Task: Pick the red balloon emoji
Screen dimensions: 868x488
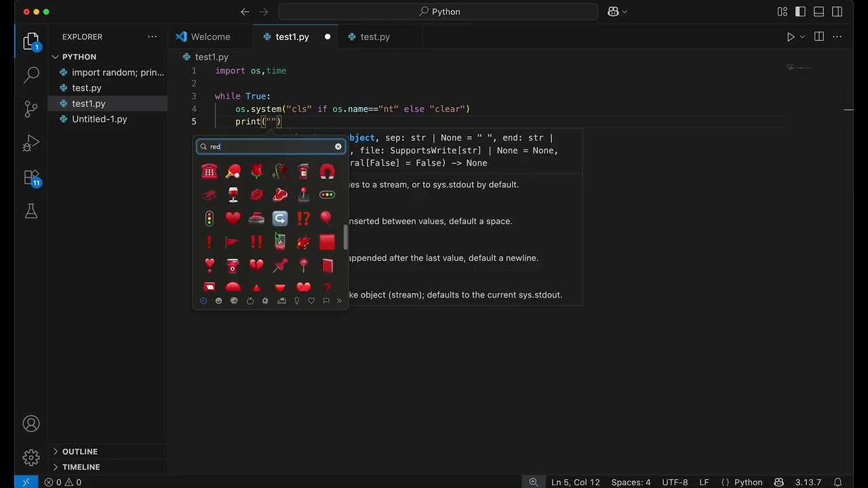Action: click(x=327, y=218)
